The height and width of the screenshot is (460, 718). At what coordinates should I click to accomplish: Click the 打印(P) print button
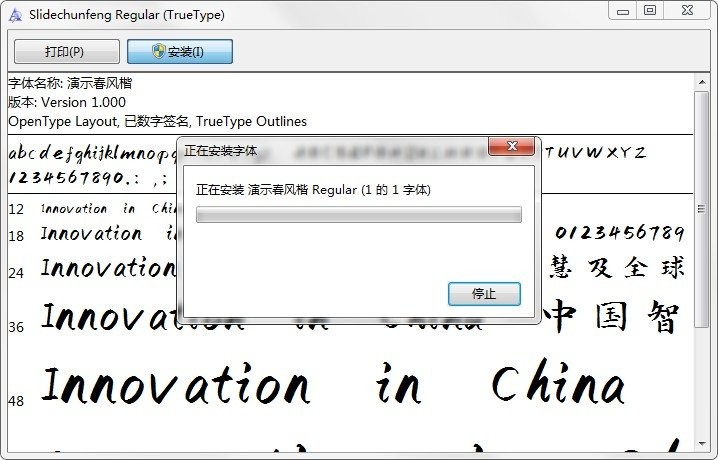tap(67, 51)
